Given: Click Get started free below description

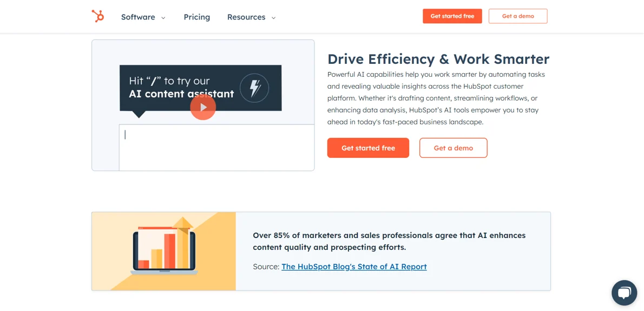Looking at the screenshot, I should click(368, 148).
